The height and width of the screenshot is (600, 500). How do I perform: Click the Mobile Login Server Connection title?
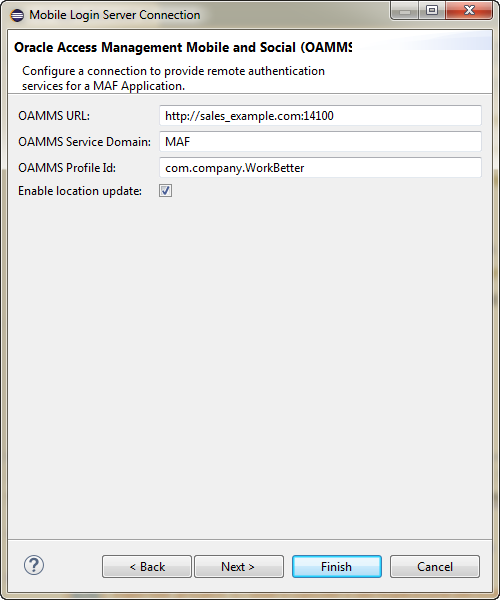115,15
